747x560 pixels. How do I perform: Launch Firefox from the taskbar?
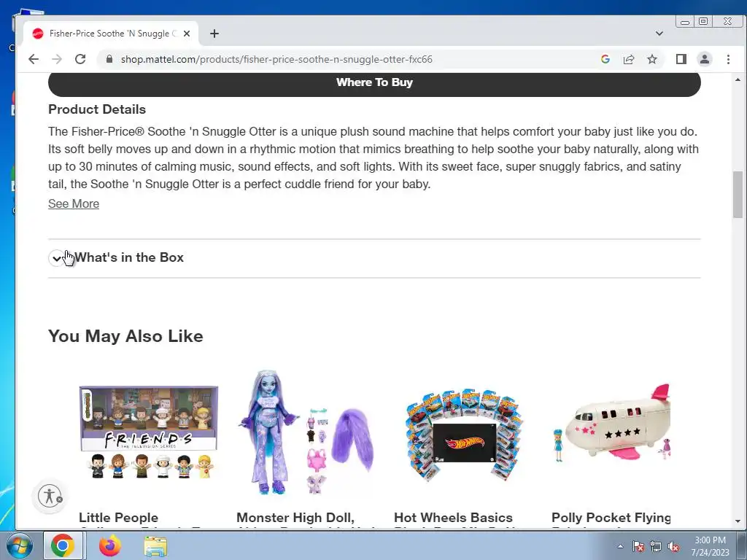(x=109, y=545)
